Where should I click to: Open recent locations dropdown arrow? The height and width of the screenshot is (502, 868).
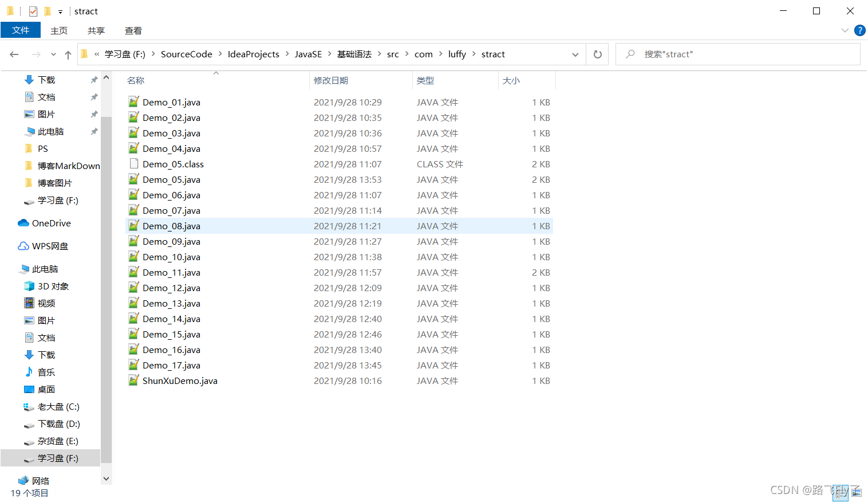coord(53,54)
